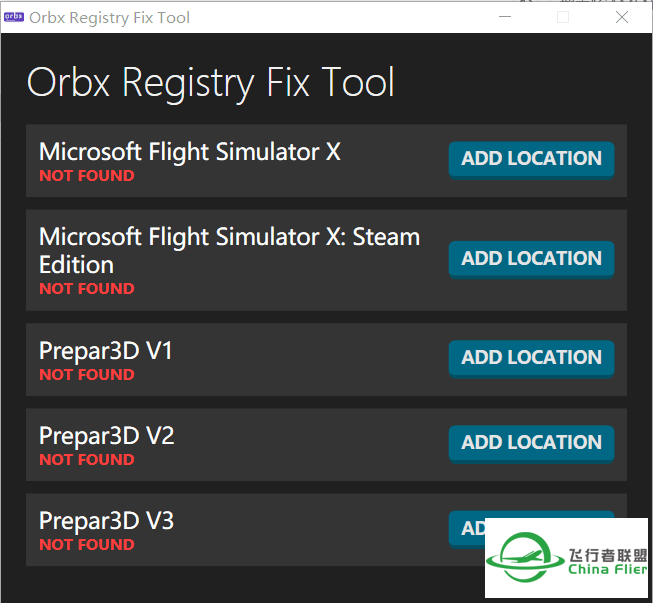This screenshot has width=653, height=603.
Task: Click NOT FOUND status under Prepar3D V1
Action: tap(87, 375)
